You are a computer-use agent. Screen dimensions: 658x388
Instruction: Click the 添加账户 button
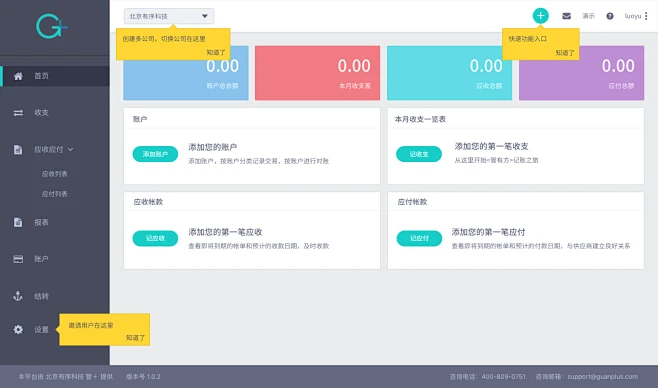155,154
